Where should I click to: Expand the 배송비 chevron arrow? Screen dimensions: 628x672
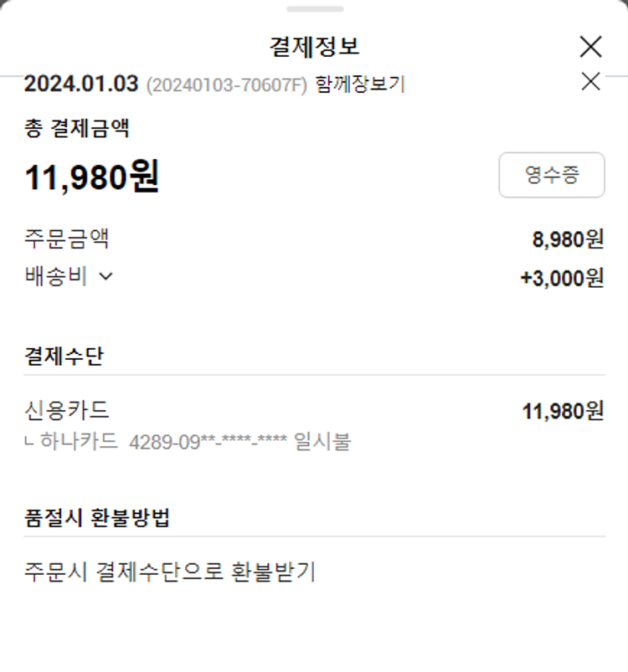pyautogui.click(x=106, y=277)
